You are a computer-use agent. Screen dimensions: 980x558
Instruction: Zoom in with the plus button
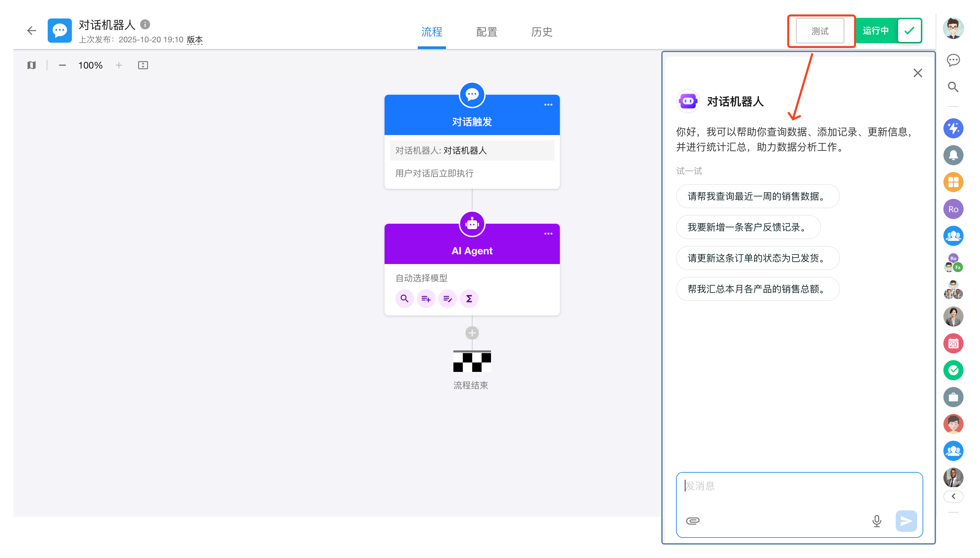(x=119, y=65)
